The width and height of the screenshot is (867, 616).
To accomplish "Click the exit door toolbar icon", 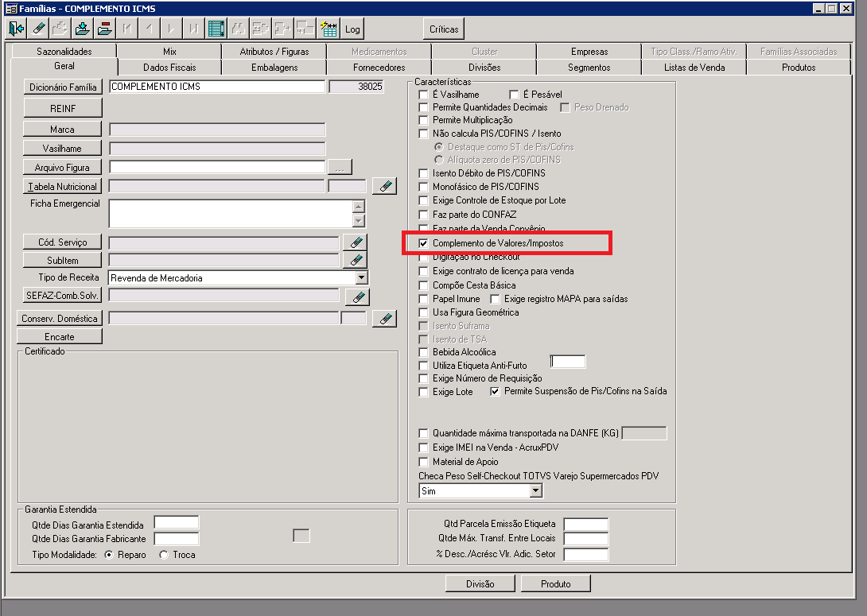I will (16, 29).
